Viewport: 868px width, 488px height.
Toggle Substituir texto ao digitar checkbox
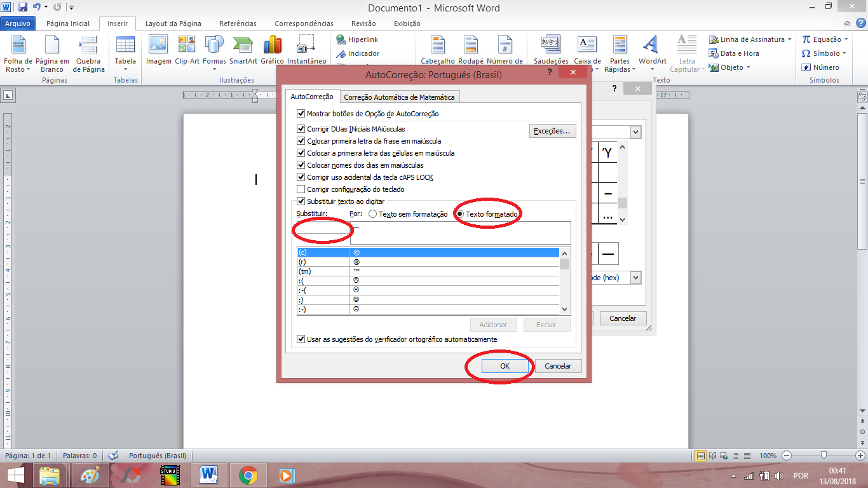point(301,201)
